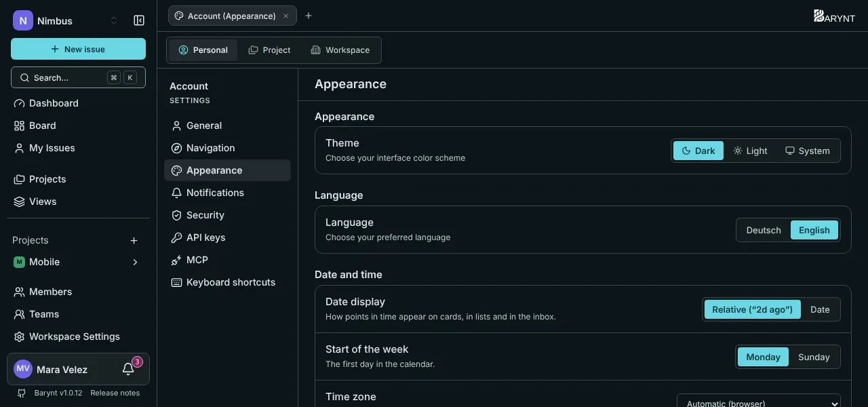Add a new tab with plus icon
The image size is (868, 407).
pyautogui.click(x=309, y=16)
